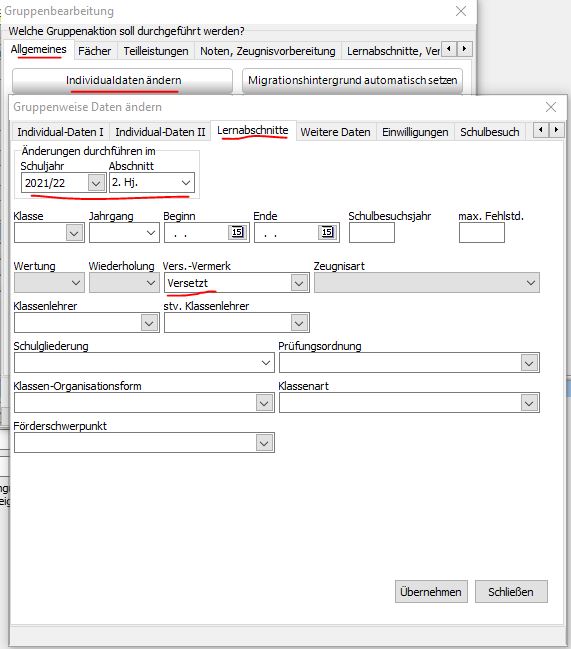Open the Beginn date calendar picker icon
This screenshot has height=649, width=571.
point(237,232)
